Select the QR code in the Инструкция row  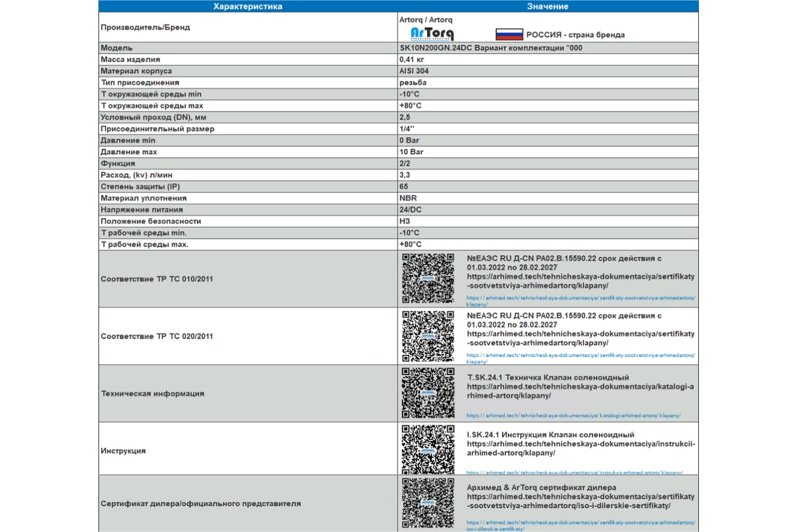(428, 450)
